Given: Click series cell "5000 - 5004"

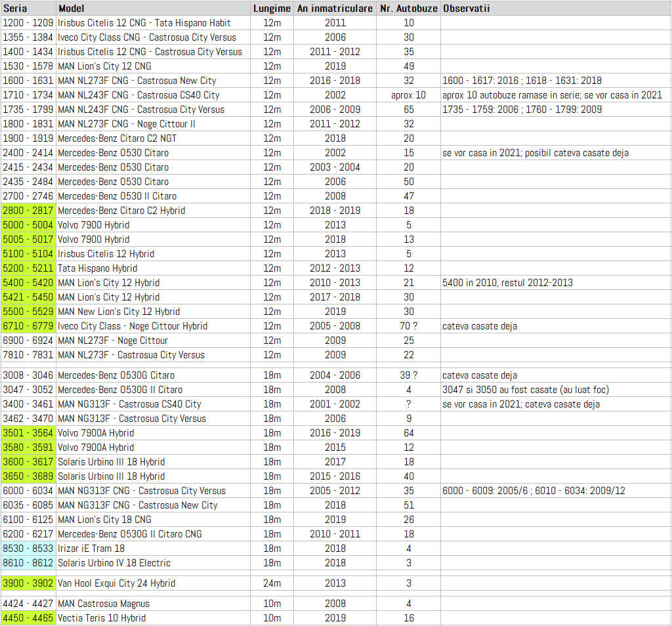Looking at the screenshot, I should [28, 225].
